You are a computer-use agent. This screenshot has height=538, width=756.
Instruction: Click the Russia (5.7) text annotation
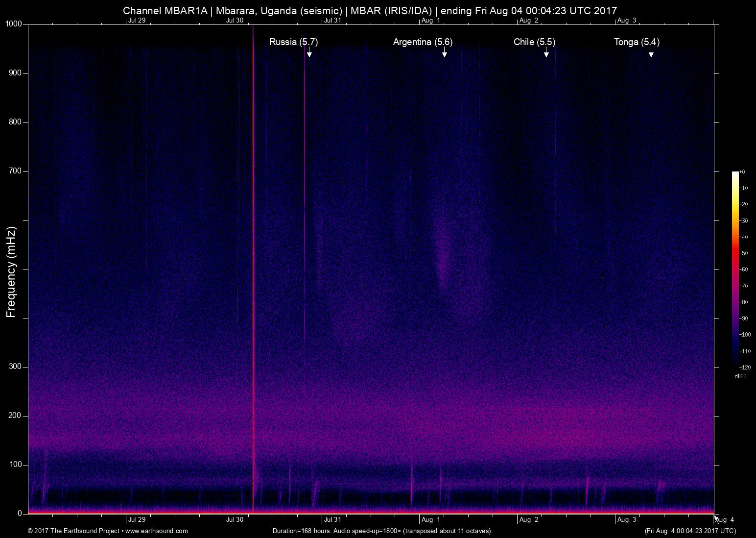pos(293,43)
